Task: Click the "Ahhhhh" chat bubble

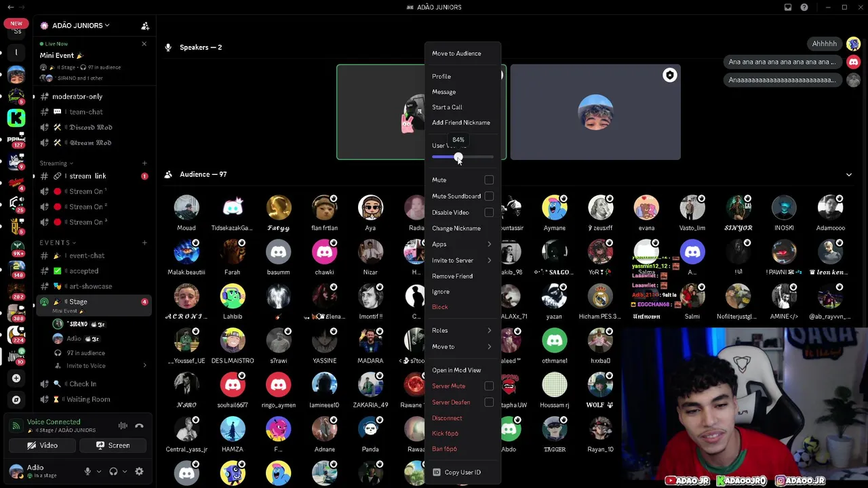Action: (x=825, y=44)
